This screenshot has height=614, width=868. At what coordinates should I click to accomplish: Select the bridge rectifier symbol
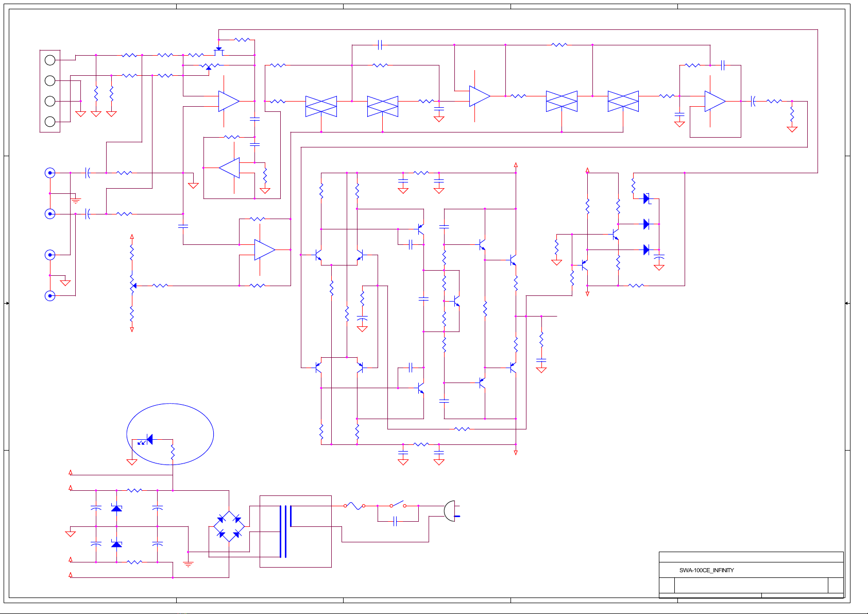point(229,527)
